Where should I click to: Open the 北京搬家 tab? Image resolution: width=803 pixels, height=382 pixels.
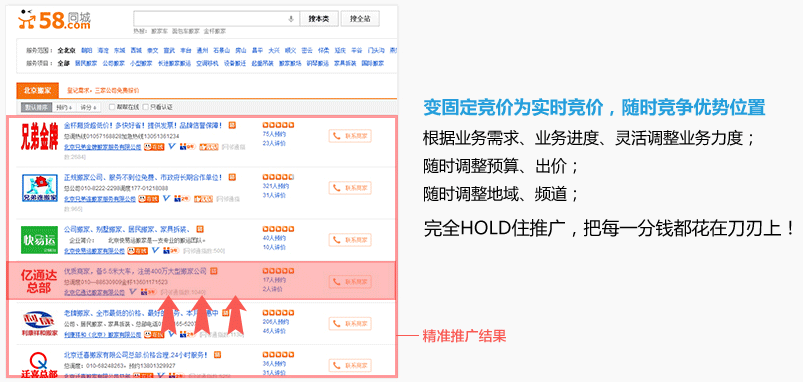(37, 90)
